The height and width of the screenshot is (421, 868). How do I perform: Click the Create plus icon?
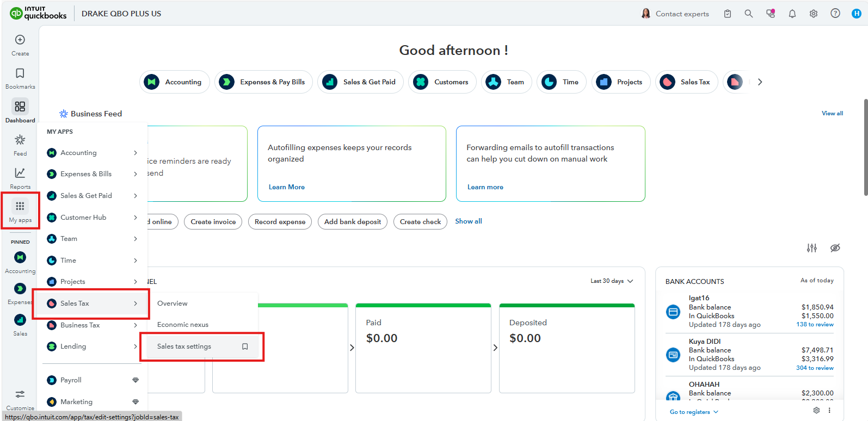pyautogui.click(x=20, y=40)
